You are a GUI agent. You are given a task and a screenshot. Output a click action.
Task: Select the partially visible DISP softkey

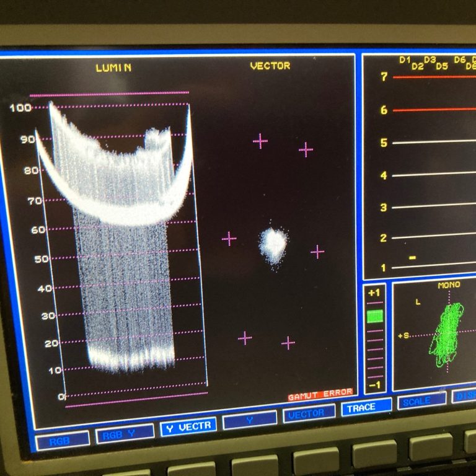point(464,396)
